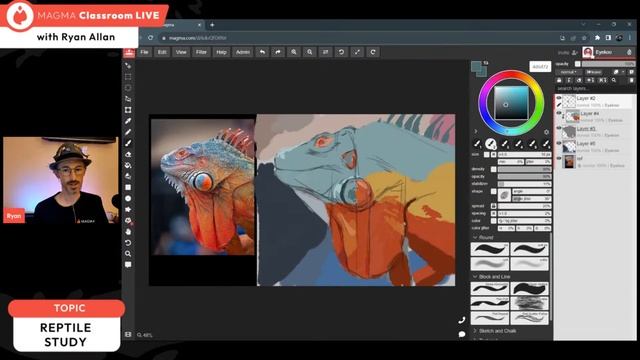This screenshot has width=640, height=360.
Task: Click the fit-to-screen expand arrows button
Action: point(357,52)
